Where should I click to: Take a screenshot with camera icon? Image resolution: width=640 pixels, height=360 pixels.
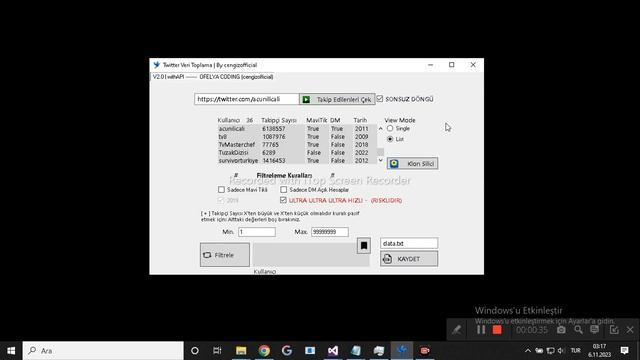pos(561,330)
